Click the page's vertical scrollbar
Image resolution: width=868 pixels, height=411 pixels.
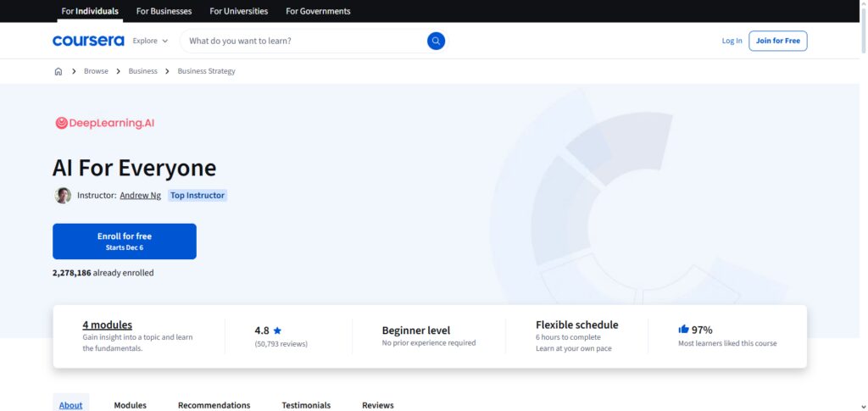click(864, 205)
